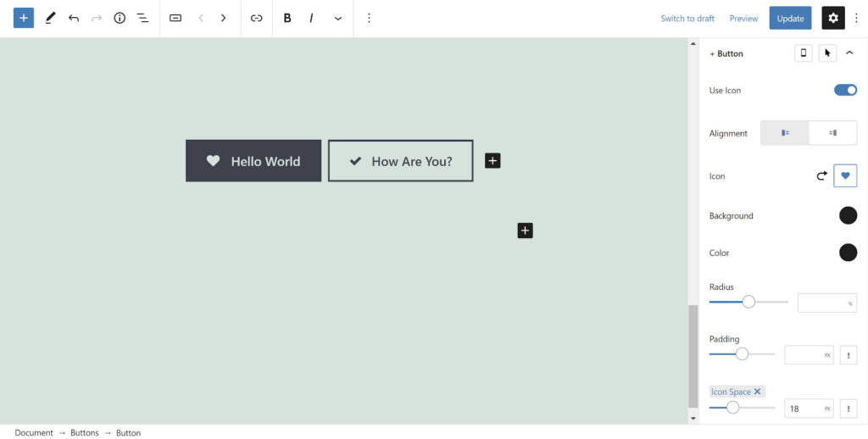868x439 pixels.
Task: Focus the Radius value input
Action: 827,303
